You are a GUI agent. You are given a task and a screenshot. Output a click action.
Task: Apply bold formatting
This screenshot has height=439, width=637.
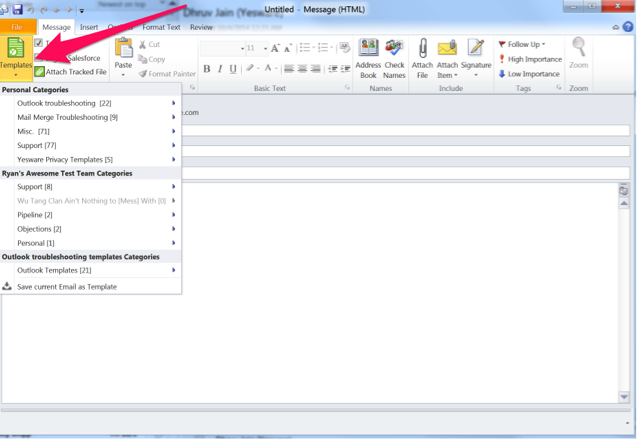tap(206, 69)
